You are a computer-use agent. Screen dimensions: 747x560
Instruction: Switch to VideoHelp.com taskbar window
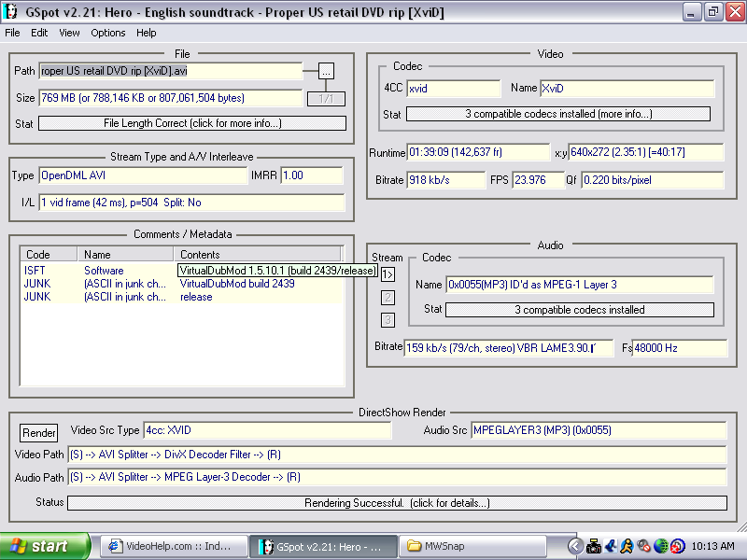coord(173,546)
